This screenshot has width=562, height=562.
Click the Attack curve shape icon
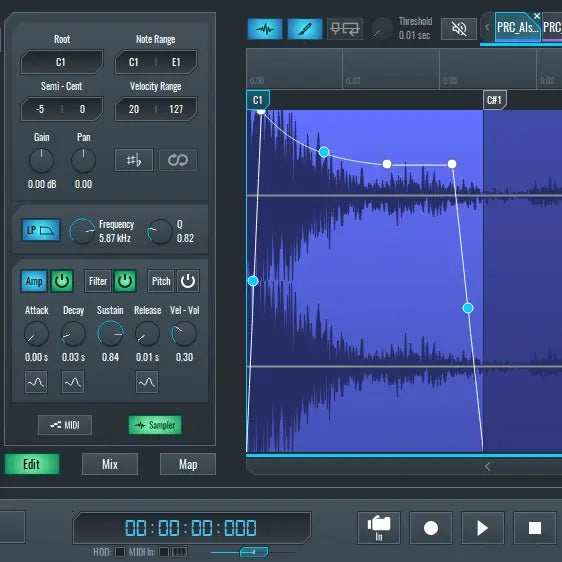(36, 382)
